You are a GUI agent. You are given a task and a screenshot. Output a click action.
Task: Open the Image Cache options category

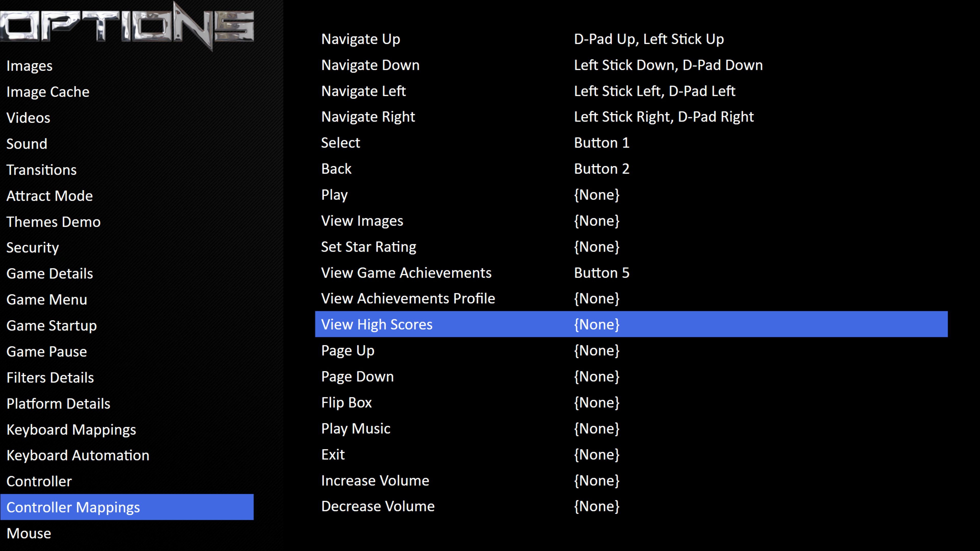pos(127,92)
